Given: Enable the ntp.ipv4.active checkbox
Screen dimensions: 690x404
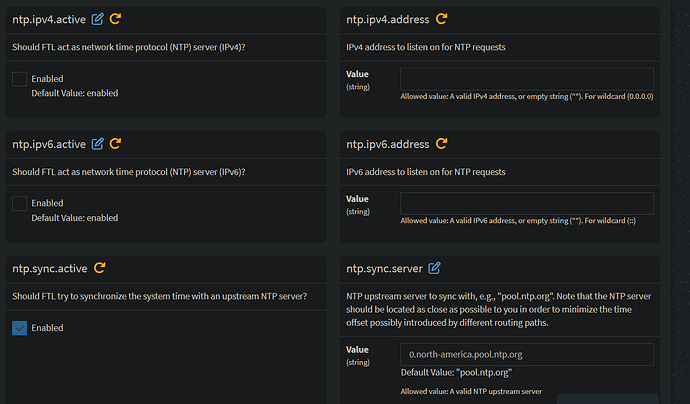Looking at the screenshot, I should point(19,79).
